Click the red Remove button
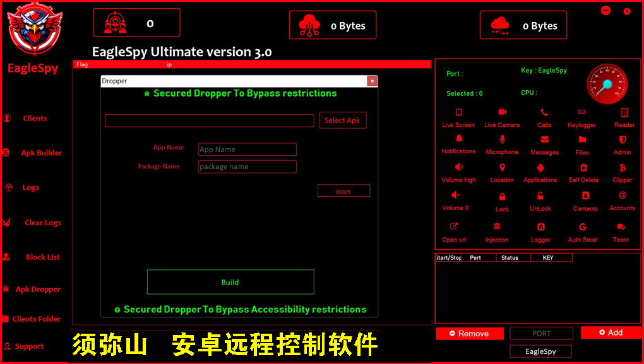 coord(470,334)
